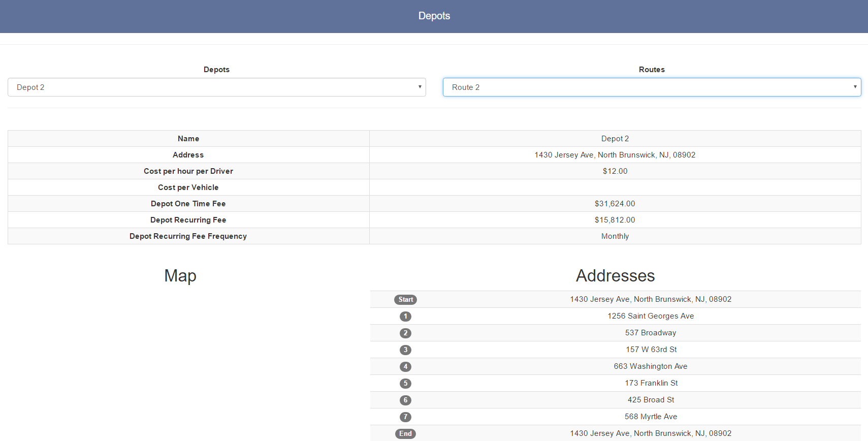Click the Depot One Time Fee value $31,624.00
The image size is (868, 441).
click(x=615, y=204)
